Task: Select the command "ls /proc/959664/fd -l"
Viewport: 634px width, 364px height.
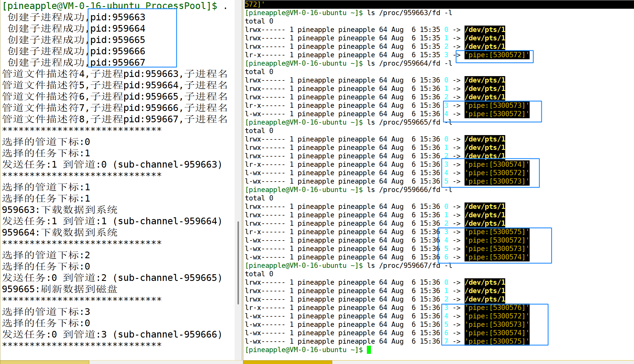Action: 410,63
